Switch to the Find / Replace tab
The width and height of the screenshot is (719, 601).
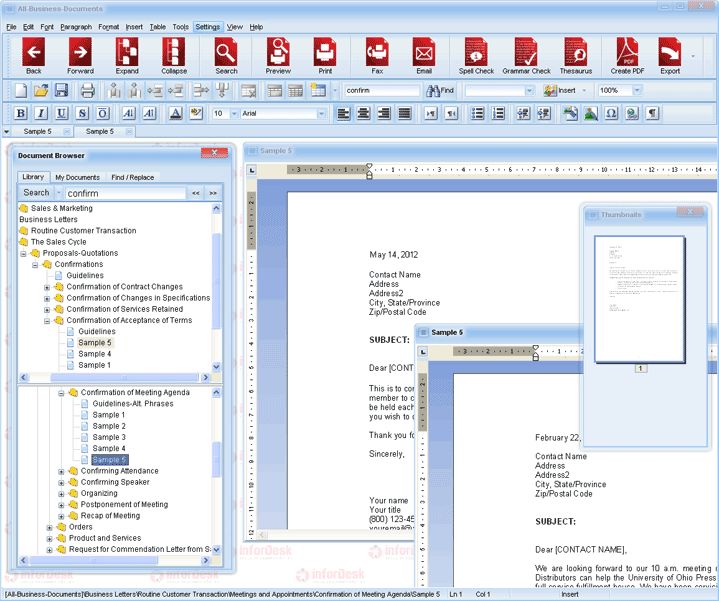[133, 177]
